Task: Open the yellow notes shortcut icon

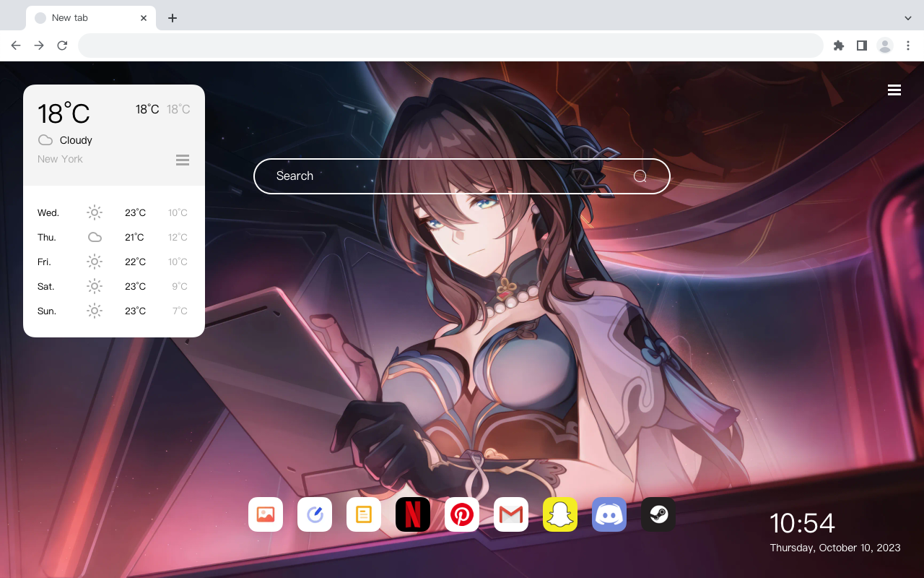Action: coord(364,514)
